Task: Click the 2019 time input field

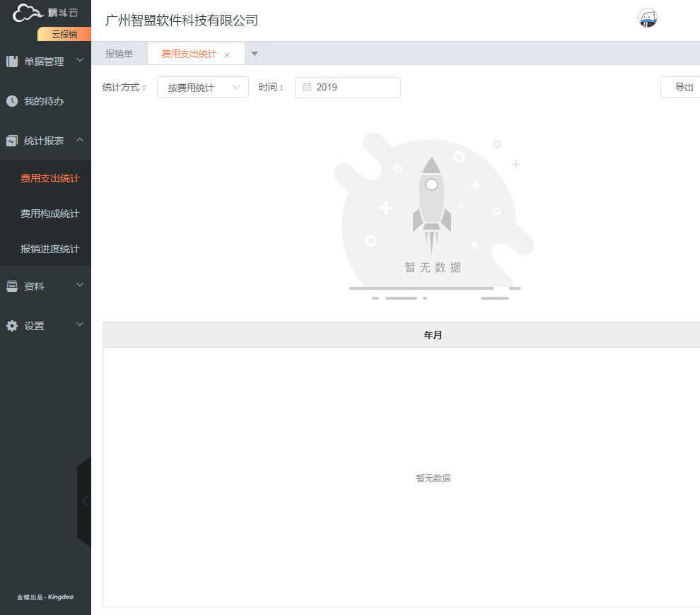Action: click(x=348, y=88)
